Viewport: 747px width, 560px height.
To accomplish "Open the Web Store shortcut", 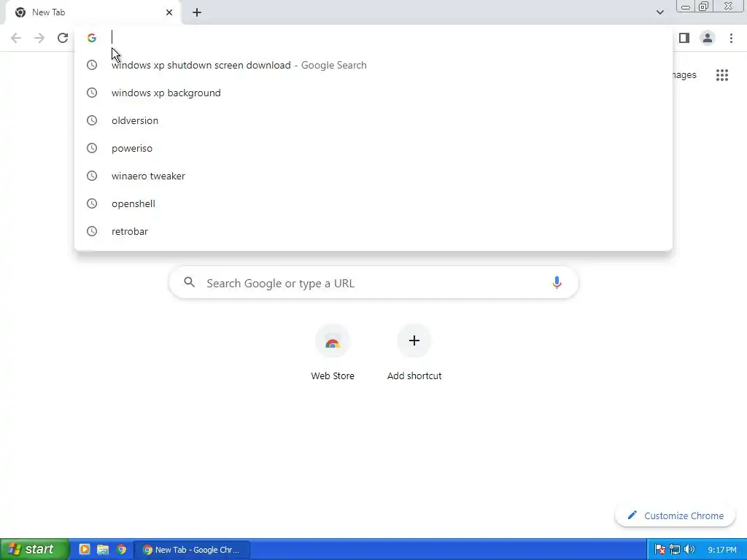I will 333,352.
